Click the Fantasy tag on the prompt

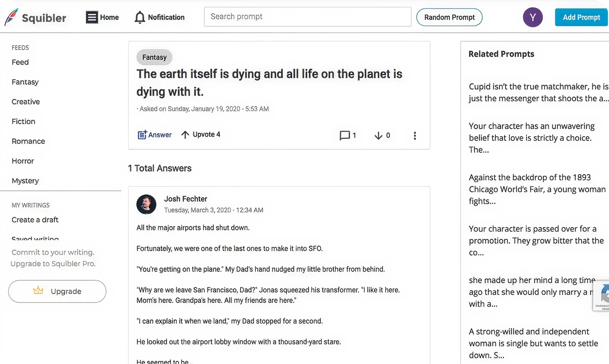(154, 57)
